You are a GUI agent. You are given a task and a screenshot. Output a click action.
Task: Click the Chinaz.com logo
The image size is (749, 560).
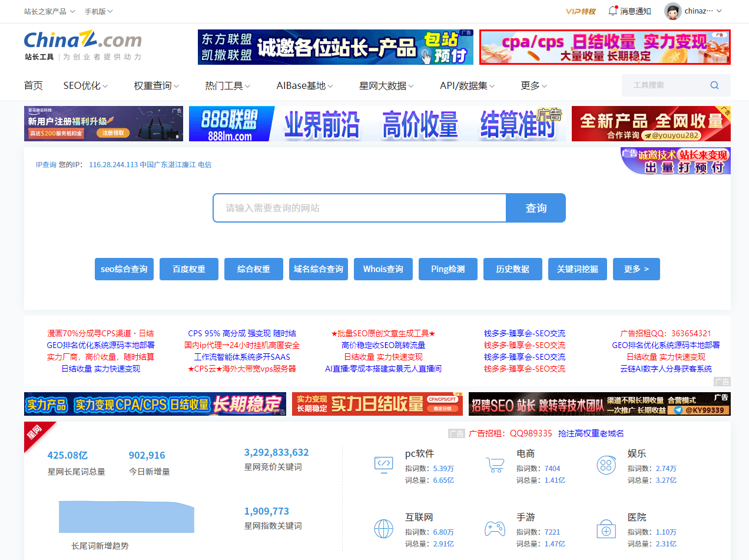81,41
